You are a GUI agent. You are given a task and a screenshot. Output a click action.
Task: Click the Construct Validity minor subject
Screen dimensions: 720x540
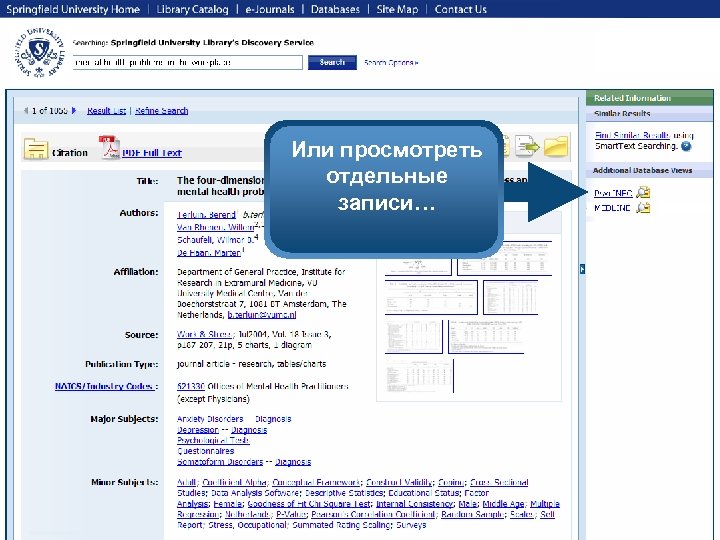click(x=399, y=483)
